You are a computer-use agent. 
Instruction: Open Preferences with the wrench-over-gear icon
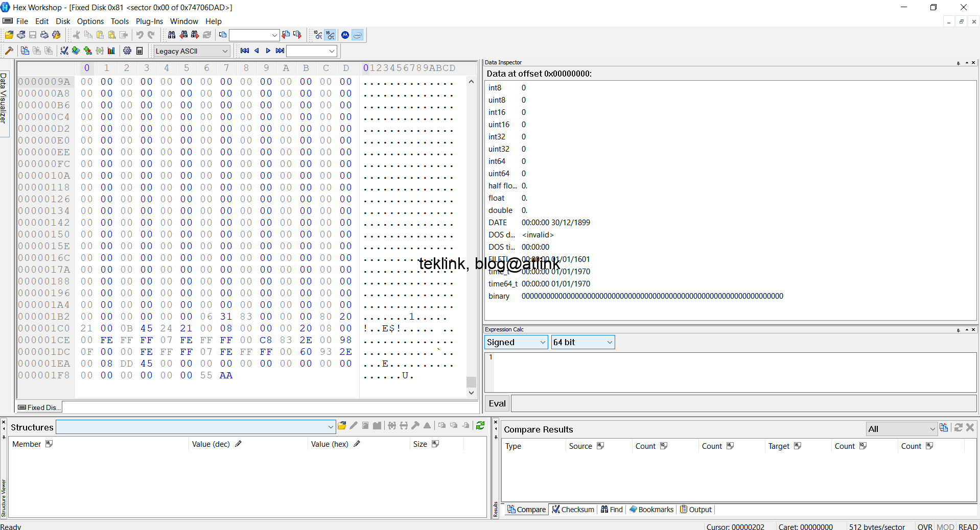coord(56,35)
